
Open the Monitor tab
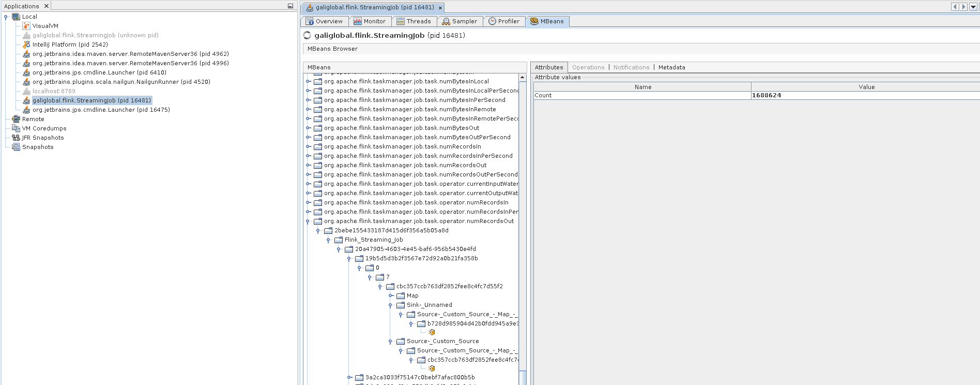(x=370, y=21)
